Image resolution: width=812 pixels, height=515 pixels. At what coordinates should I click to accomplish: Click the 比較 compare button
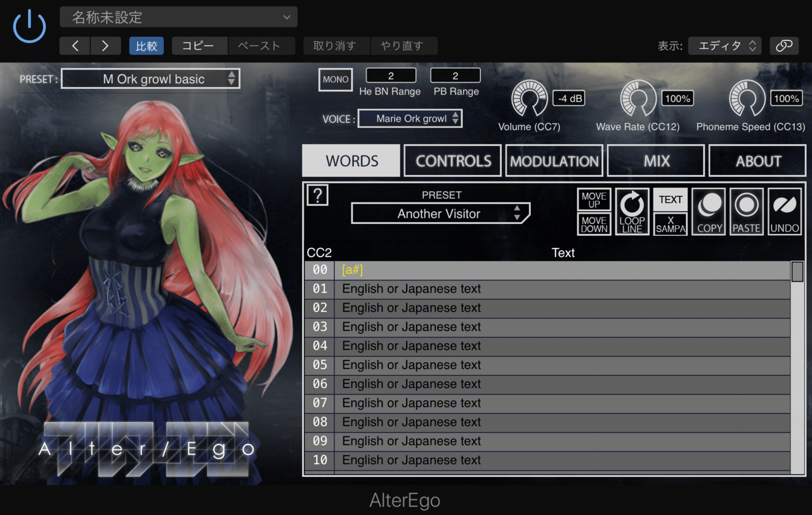[x=146, y=46]
